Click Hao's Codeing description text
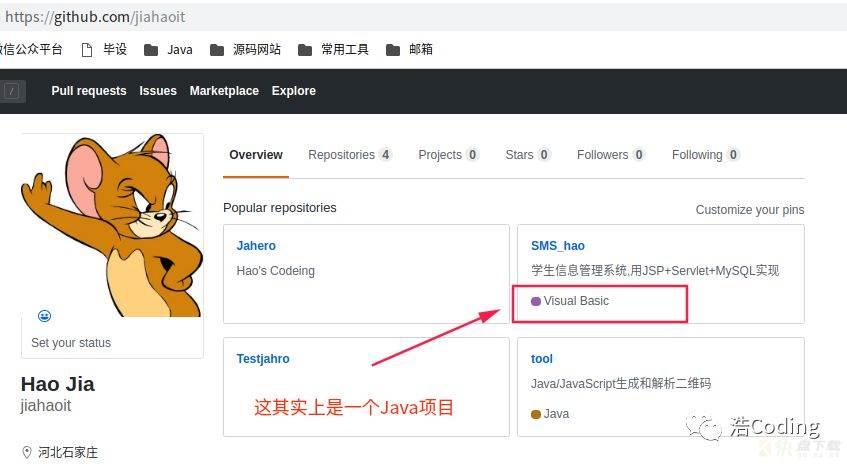This screenshot has width=847, height=466. point(275,271)
